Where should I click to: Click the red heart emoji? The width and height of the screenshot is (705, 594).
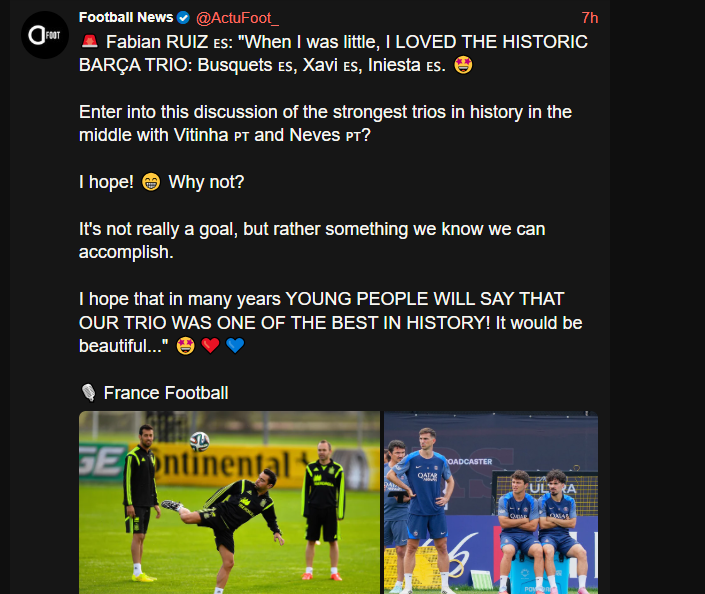pyautogui.click(x=210, y=345)
